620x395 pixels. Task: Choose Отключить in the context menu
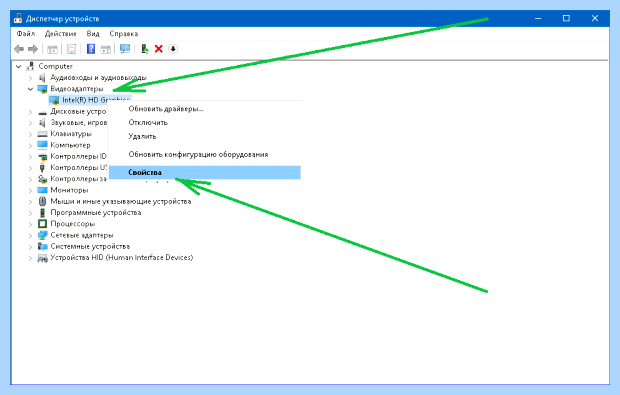click(x=205, y=123)
